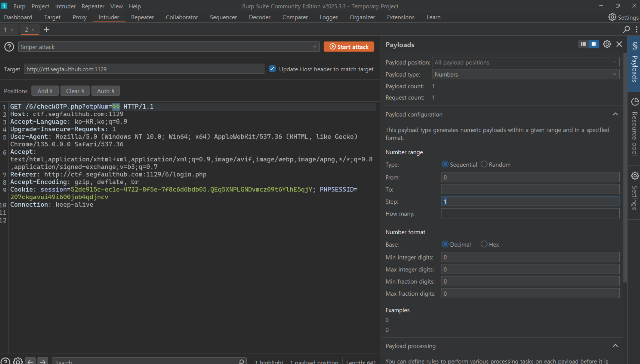Viewport: 640px width, 364px height.
Task: Click the help question mark beside attack type
Action: coord(9,47)
